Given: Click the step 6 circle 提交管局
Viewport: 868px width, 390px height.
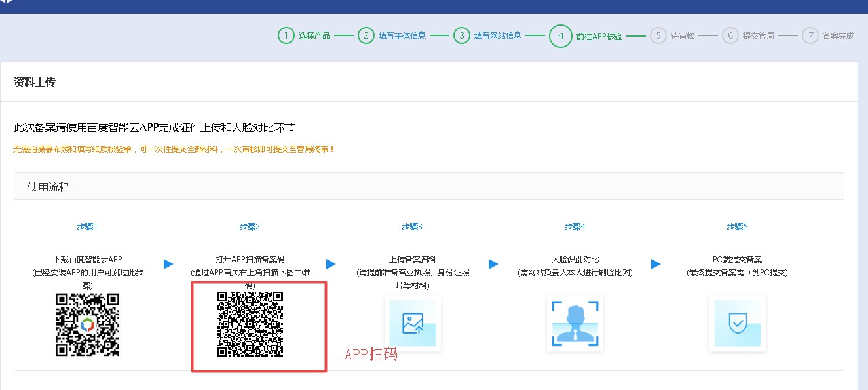Looking at the screenshot, I should click(730, 35).
